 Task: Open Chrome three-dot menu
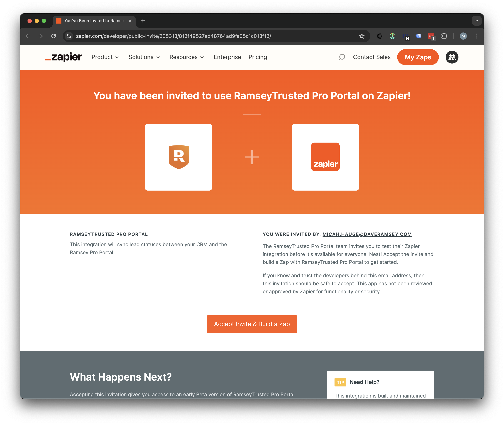point(476,36)
